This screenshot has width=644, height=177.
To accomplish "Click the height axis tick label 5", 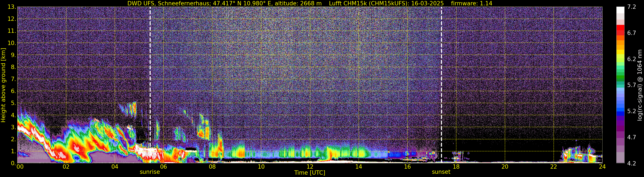I will [x=13, y=103].
